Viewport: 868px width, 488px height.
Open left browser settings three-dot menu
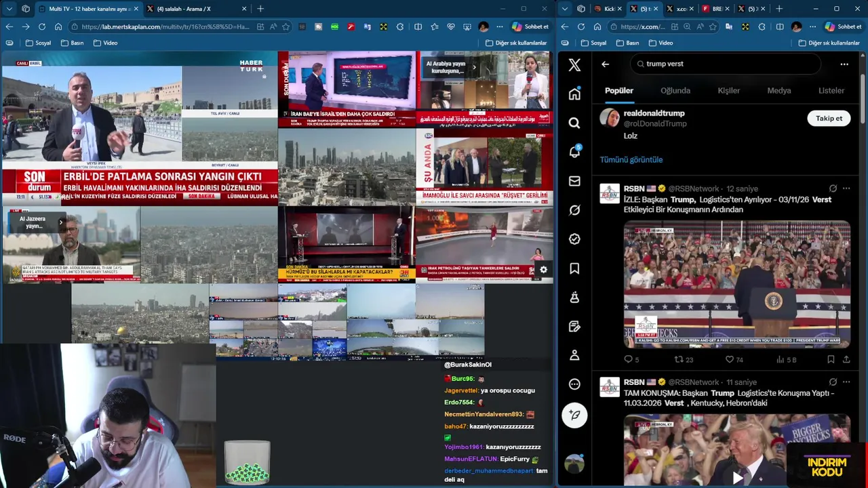[x=500, y=26]
